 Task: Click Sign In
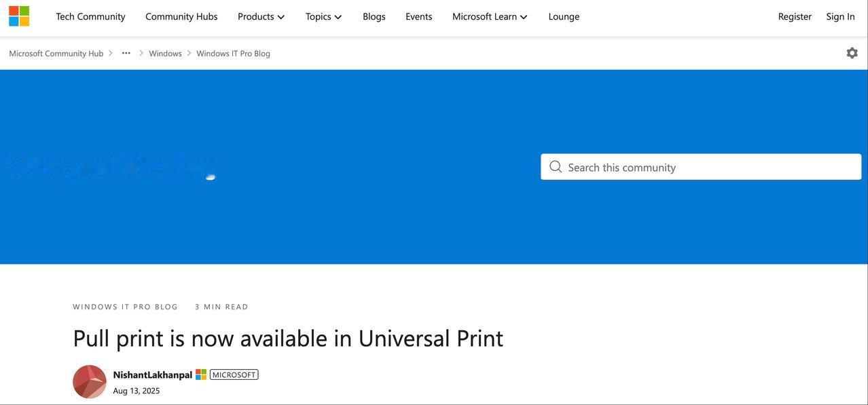[840, 16]
